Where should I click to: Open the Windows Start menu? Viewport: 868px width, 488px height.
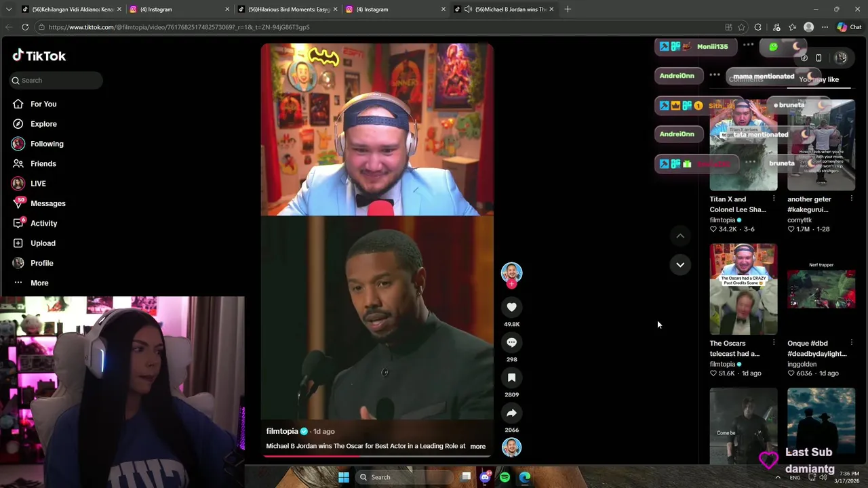click(344, 477)
